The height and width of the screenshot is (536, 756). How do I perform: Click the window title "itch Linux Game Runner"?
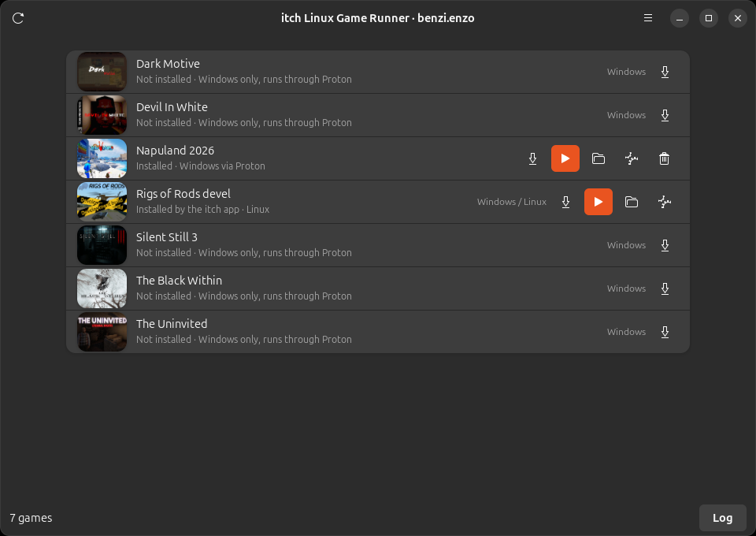[x=345, y=18]
